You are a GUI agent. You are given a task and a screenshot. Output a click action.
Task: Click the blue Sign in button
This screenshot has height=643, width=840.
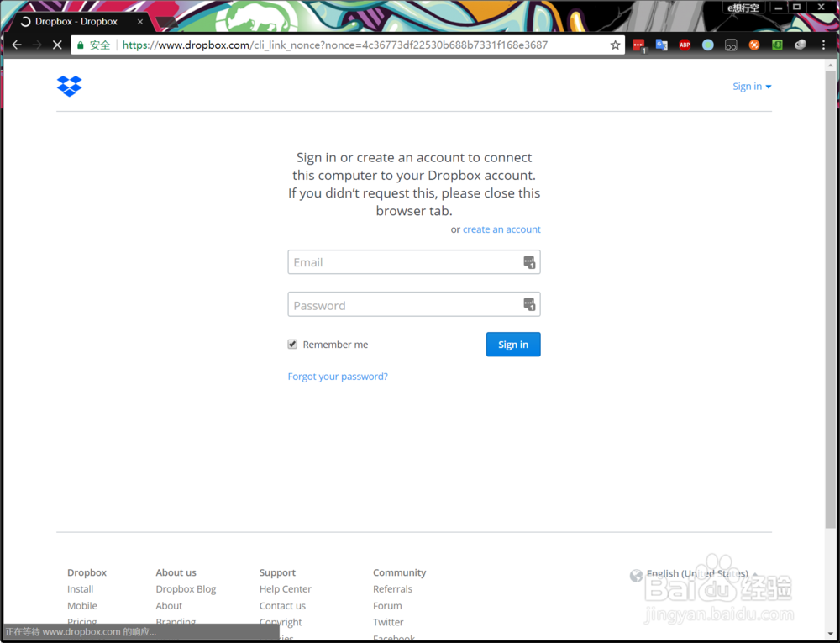(513, 344)
